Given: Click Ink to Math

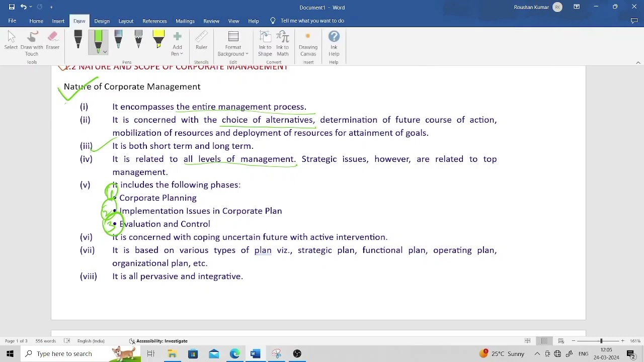Looking at the screenshot, I should [283, 44].
